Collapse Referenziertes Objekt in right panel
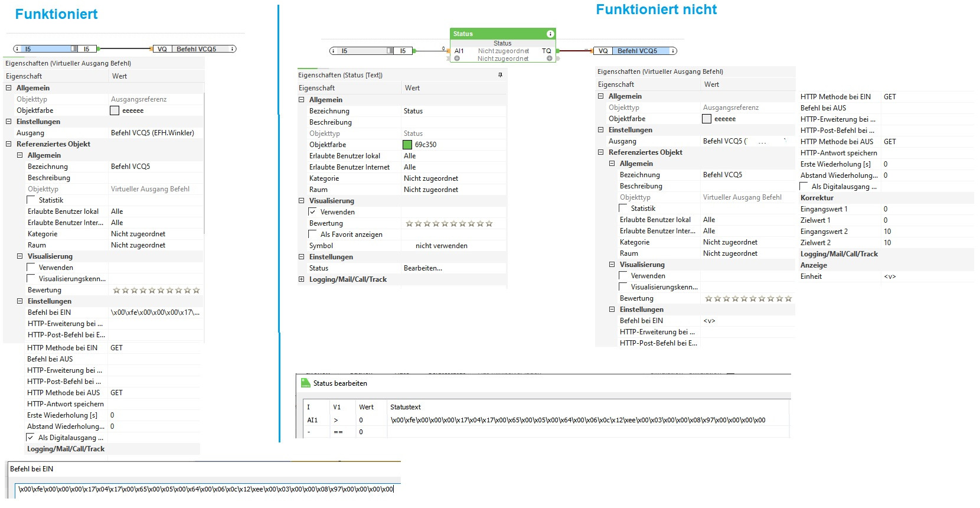This screenshot has width=980, height=508. point(601,152)
